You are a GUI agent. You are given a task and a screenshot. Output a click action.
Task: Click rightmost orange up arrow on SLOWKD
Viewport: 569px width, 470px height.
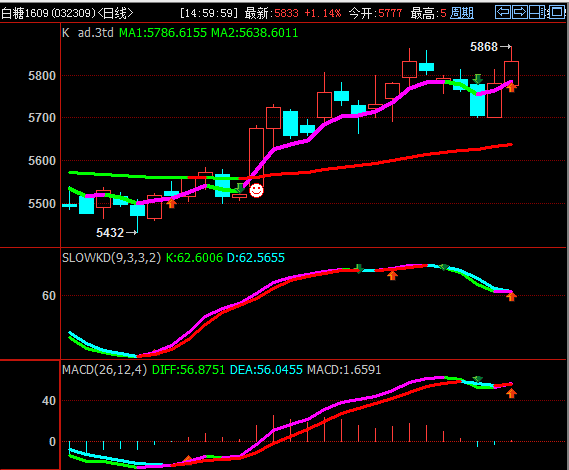pyautogui.click(x=511, y=297)
